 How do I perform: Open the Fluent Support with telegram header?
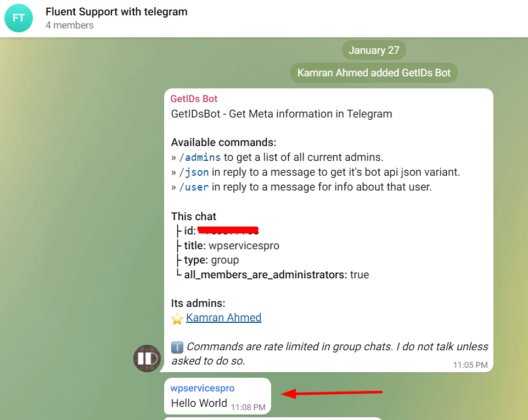(116, 12)
